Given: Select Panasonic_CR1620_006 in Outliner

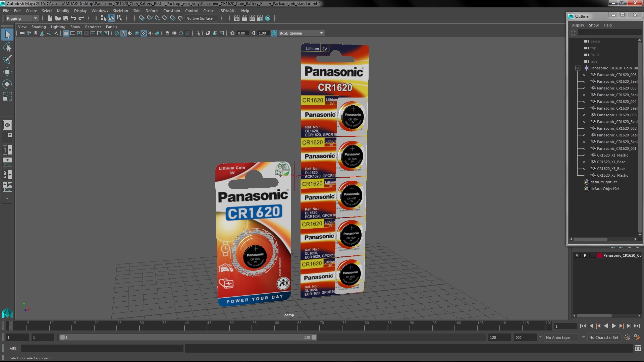Looking at the screenshot, I should pos(616,75).
